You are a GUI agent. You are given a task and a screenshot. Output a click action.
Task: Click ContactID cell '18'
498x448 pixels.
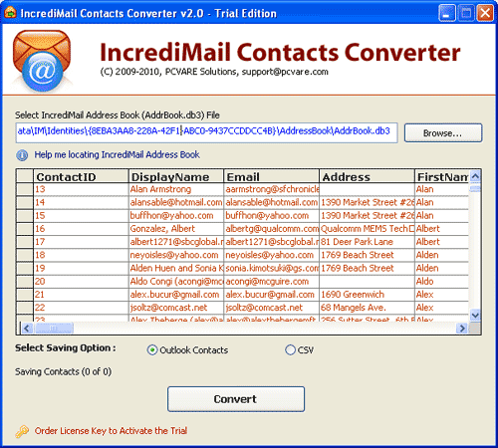(x=81, y=255)
